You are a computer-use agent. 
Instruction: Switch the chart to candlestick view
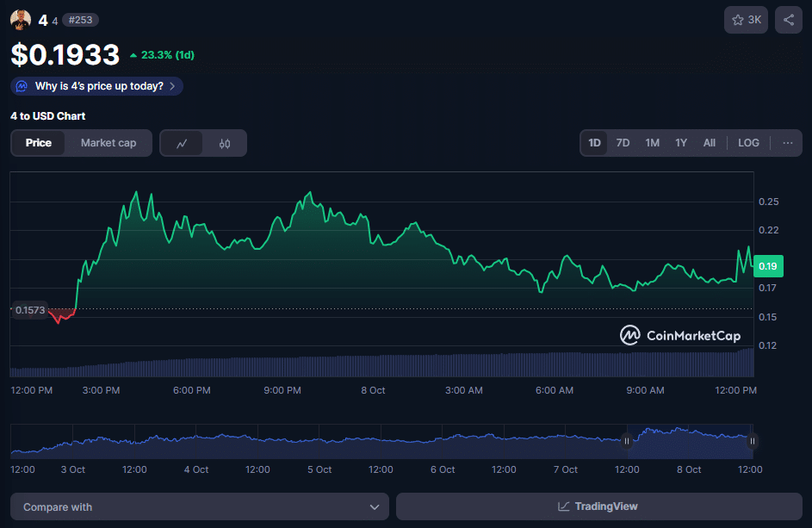click(x=225, y=143)
